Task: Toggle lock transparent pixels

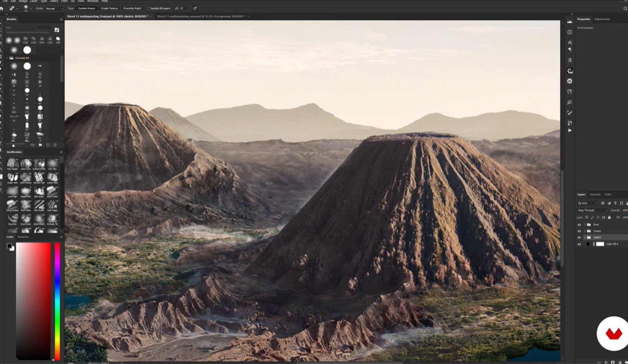Action: coord(587,217)
